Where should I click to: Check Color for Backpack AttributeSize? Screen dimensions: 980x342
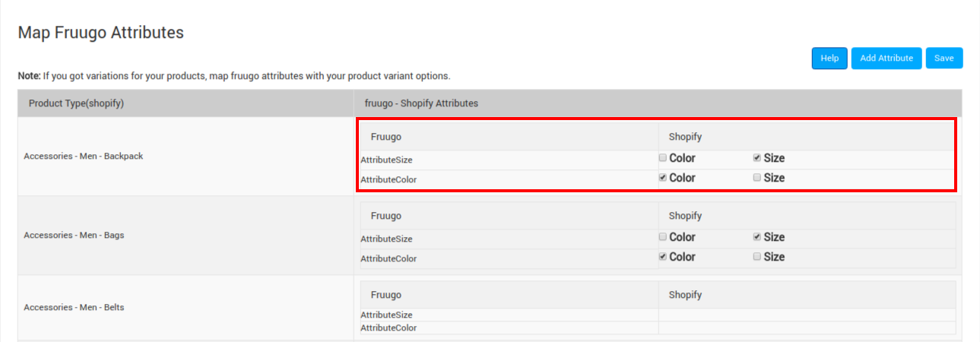(663, 158)
